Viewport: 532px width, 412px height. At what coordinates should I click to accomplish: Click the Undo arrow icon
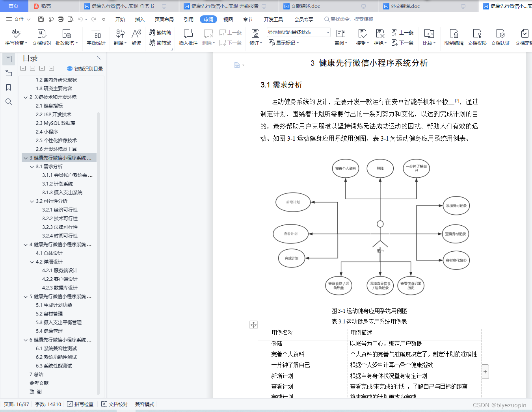pyautogui.click(x=80, y=19)
